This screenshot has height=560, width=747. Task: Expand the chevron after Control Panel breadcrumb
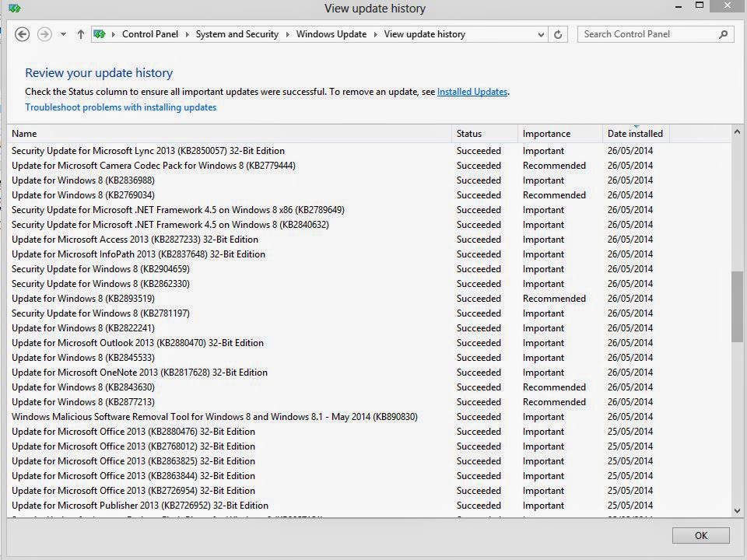tap(187, 34)
